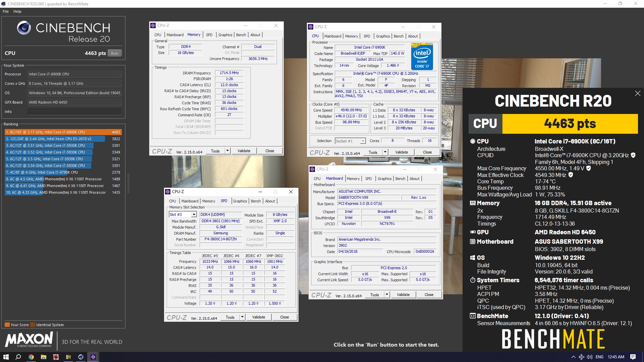
Task: Select Mainboard tab in Memory window
Action: tap(175, 35)
